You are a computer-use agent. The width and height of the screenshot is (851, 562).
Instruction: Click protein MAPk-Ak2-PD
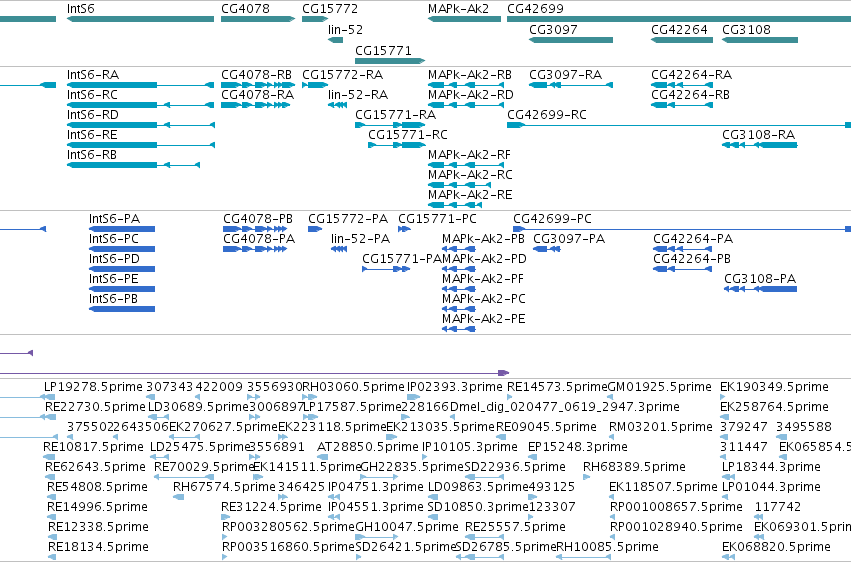(484, 259)
